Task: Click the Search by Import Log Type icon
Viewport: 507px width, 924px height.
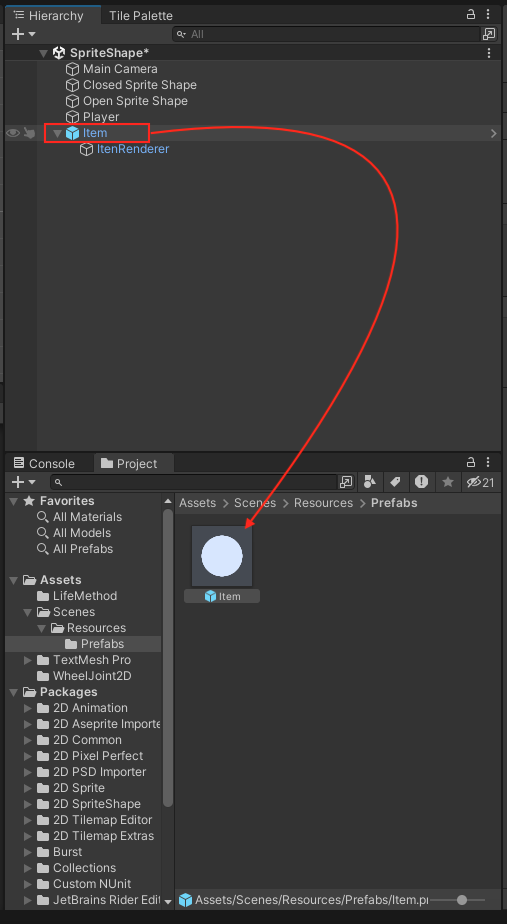Action: pos(422,482)
